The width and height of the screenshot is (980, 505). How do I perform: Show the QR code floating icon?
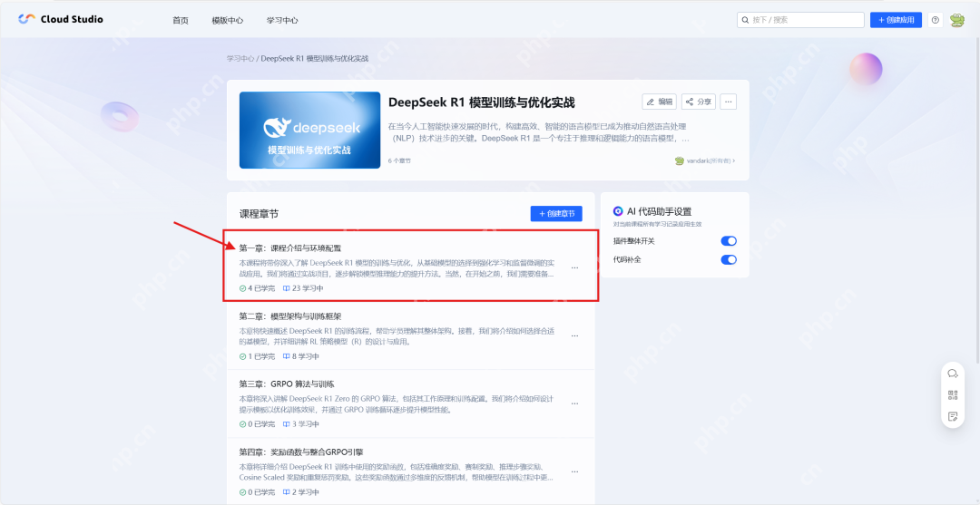click(953, 395)
